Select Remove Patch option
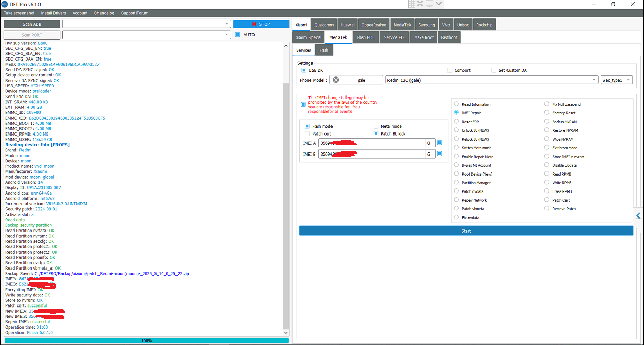Screen dimensions: 644x345 [x=560, y=209]
